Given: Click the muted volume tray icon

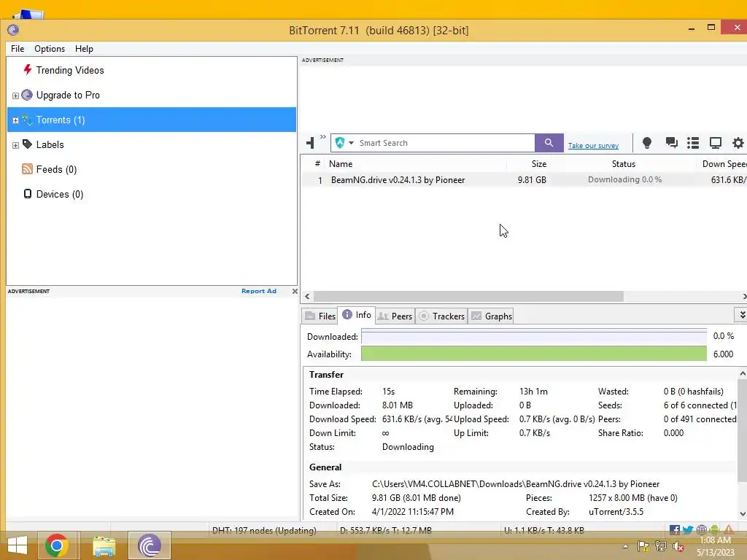Looking at the screenshot, I should [x=678, y=547].
